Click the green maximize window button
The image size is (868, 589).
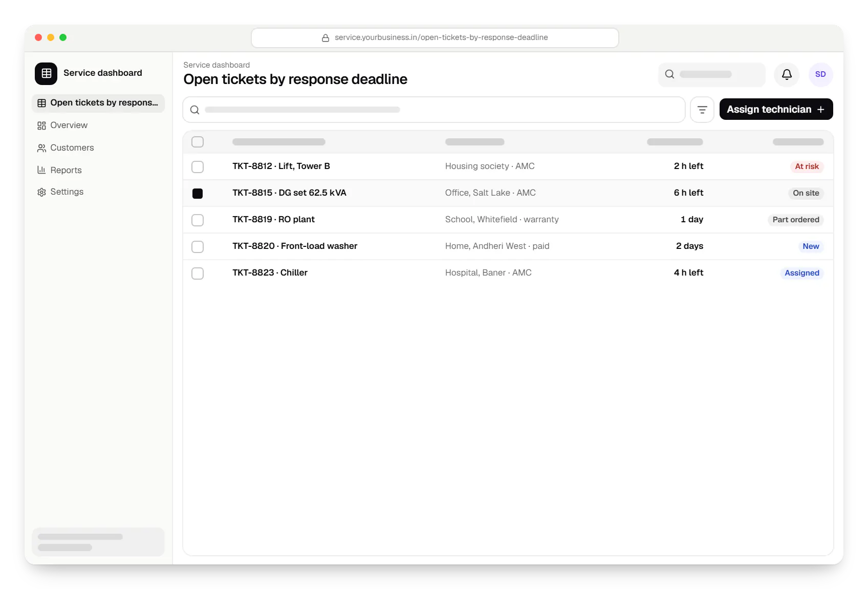click(63, 37)
